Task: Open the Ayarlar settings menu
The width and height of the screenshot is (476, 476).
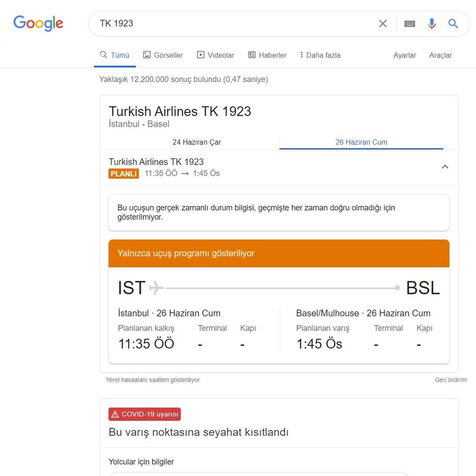Action: 405,55
